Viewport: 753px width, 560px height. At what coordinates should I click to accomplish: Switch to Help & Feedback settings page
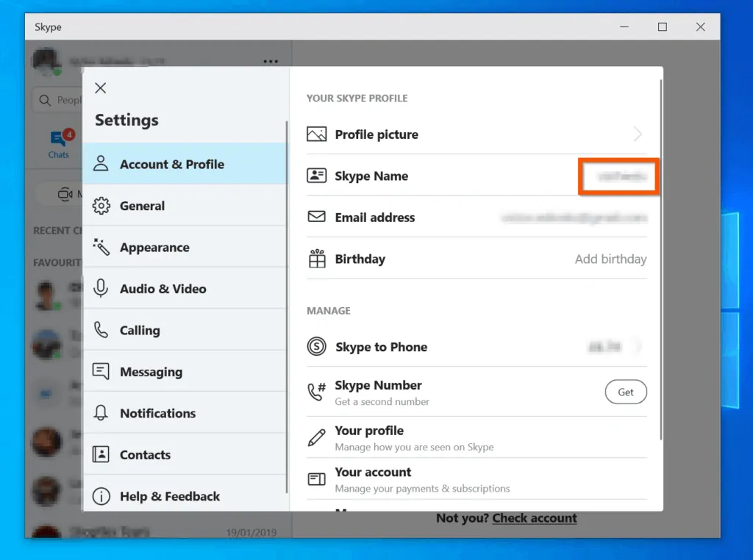tap(170, 496)
